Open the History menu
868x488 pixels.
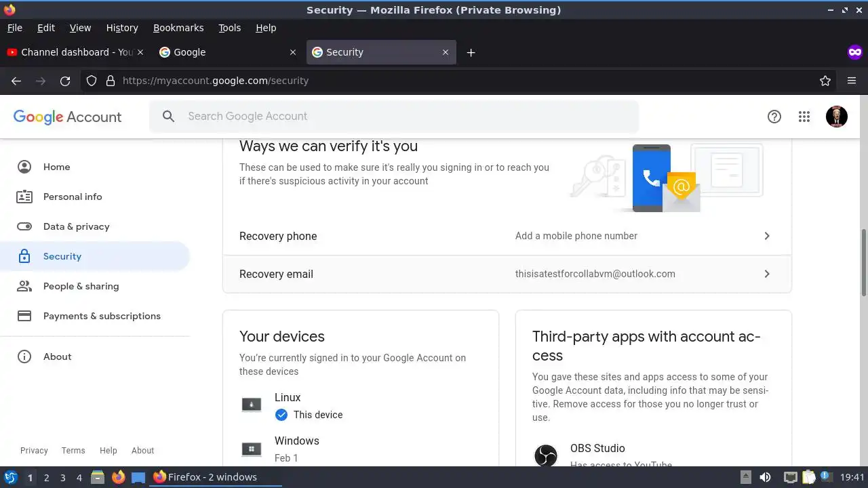pos(122,28)
